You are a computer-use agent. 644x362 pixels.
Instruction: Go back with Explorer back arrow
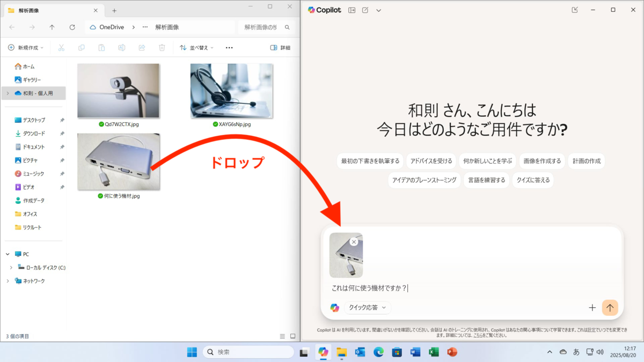tap(12, 27)
